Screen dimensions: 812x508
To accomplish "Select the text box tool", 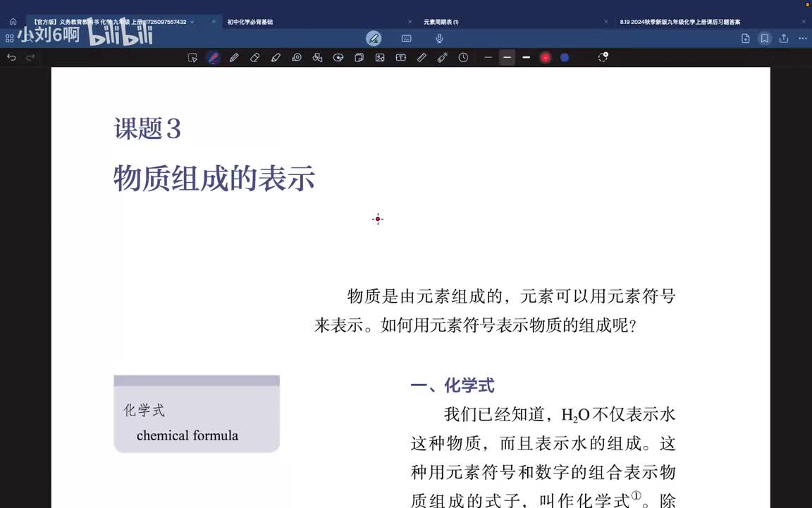I will point(401,58).
